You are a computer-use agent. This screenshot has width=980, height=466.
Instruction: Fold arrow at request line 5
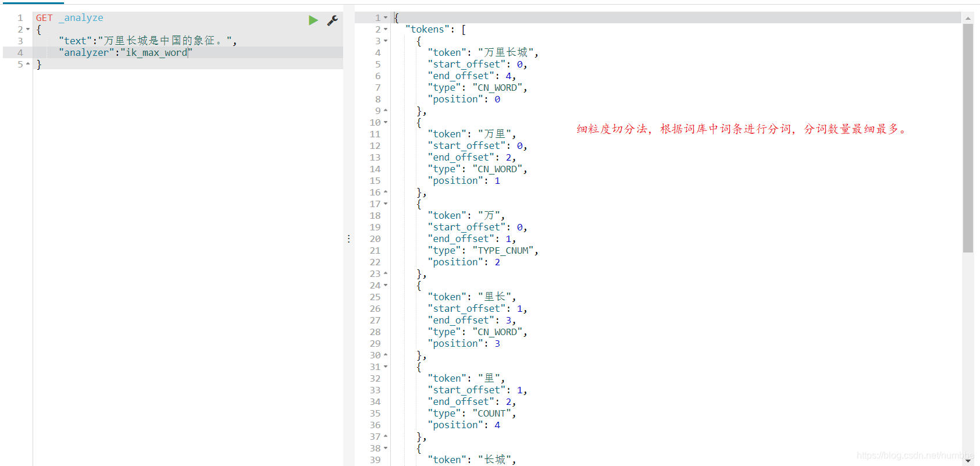[27, 64]
